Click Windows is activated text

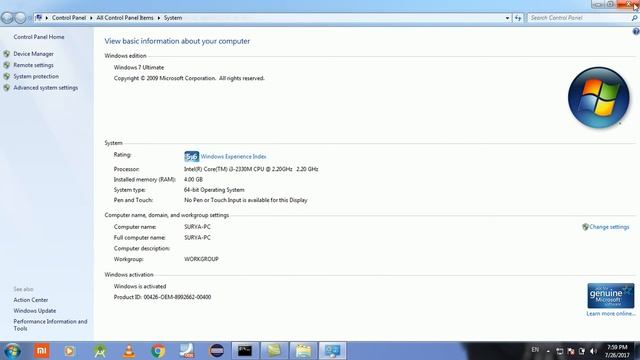tap(140, 287)
